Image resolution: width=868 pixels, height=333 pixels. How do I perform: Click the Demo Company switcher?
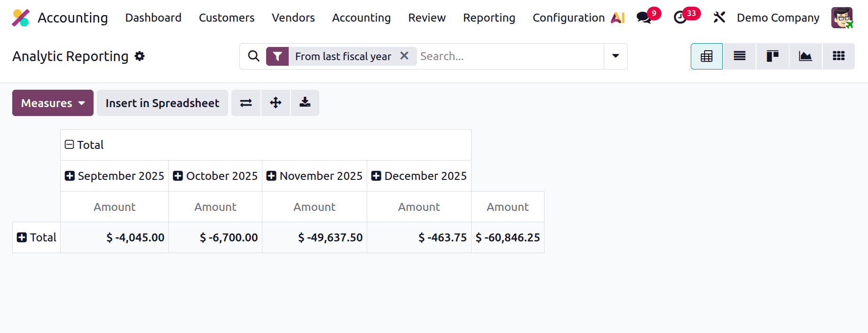pos(778,18)
